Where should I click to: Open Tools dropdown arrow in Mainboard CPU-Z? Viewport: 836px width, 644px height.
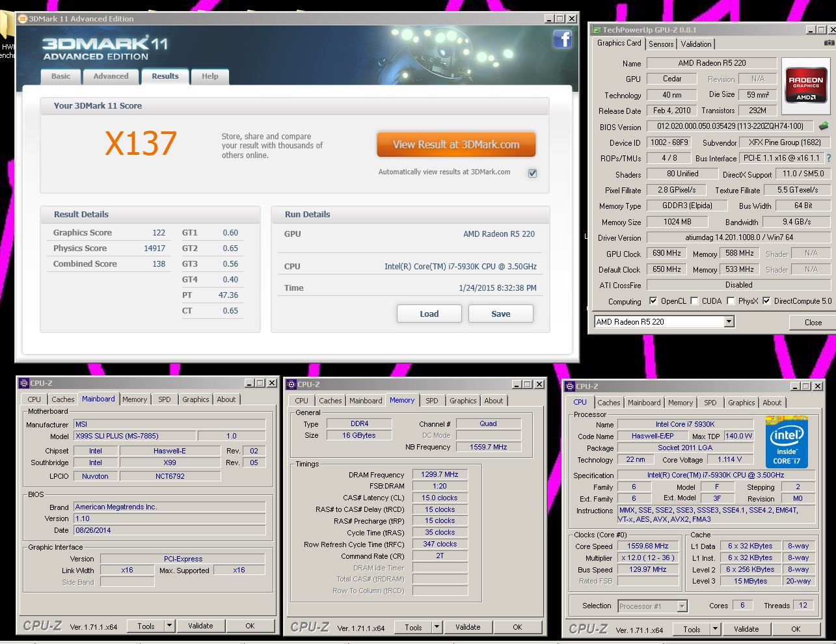click(x=169, y=626)
